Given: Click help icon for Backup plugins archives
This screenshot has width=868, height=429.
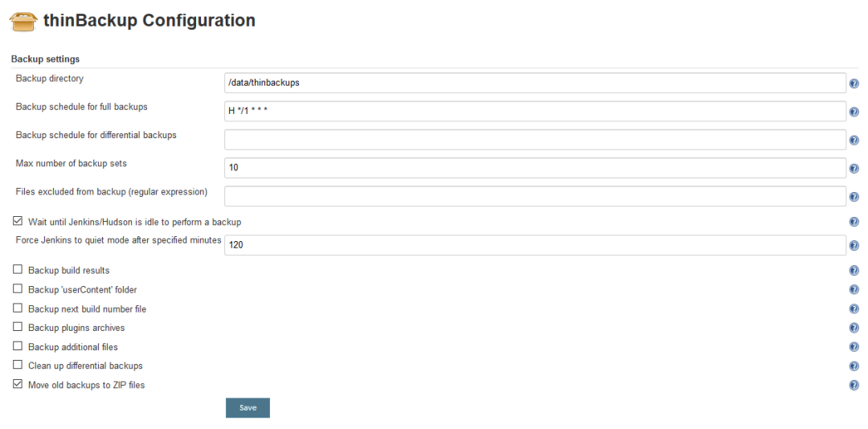Looking at the screenshot, I should [854, 328].
